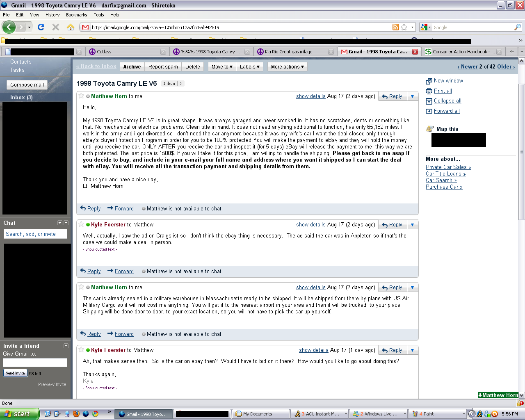This screenshot has width=525, height=420.
Task: Click the Give Gmail to input field
Action: point(35,363)
